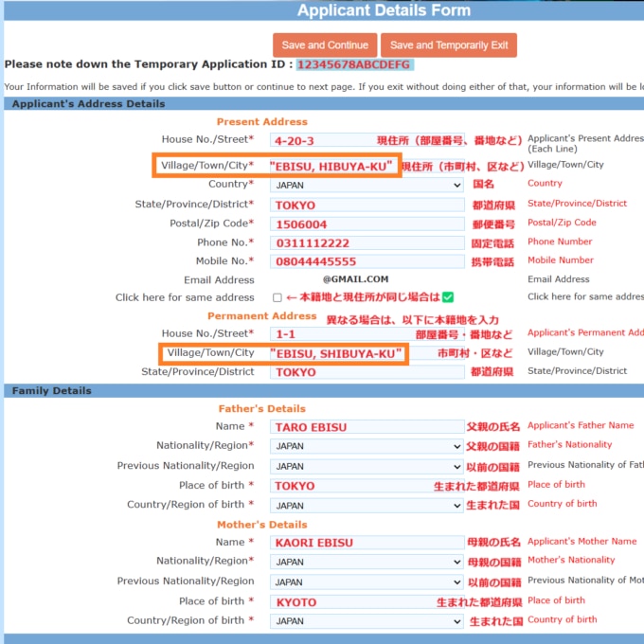Open Father's Previous Nationality/Region dropdown

click(x=367, y=467)
